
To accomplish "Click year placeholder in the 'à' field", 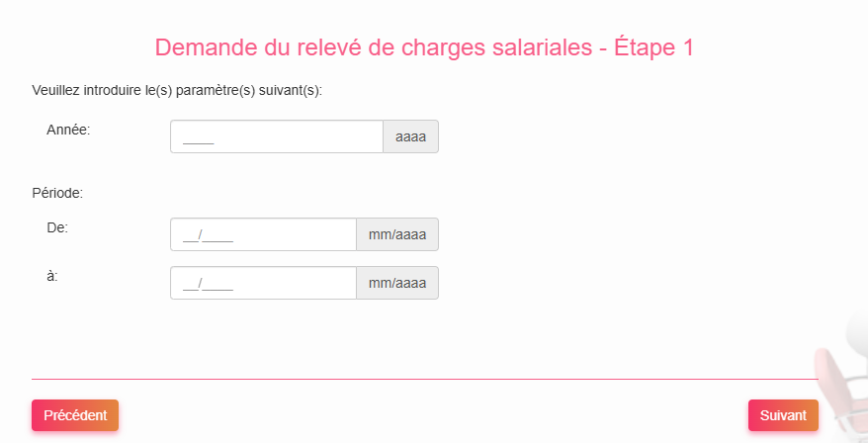I will pos(218,283).
